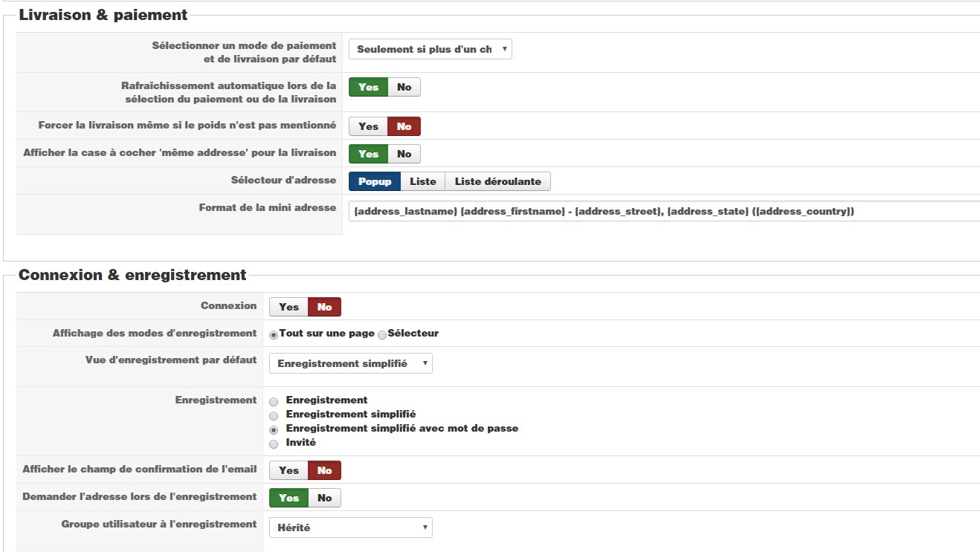The width and height of the screenshot is (980, 552).
Task: Select Popup address selector
Action: click(375, 181)
